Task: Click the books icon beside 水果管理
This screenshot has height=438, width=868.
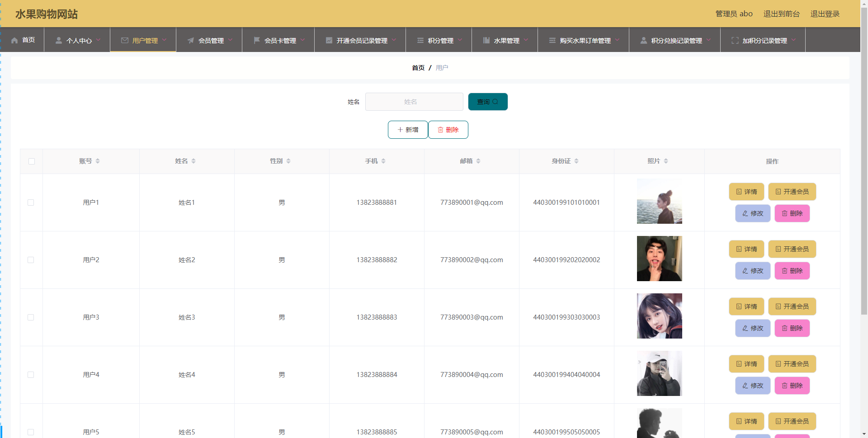Action: pyautogui.click(x=486, y=40)
